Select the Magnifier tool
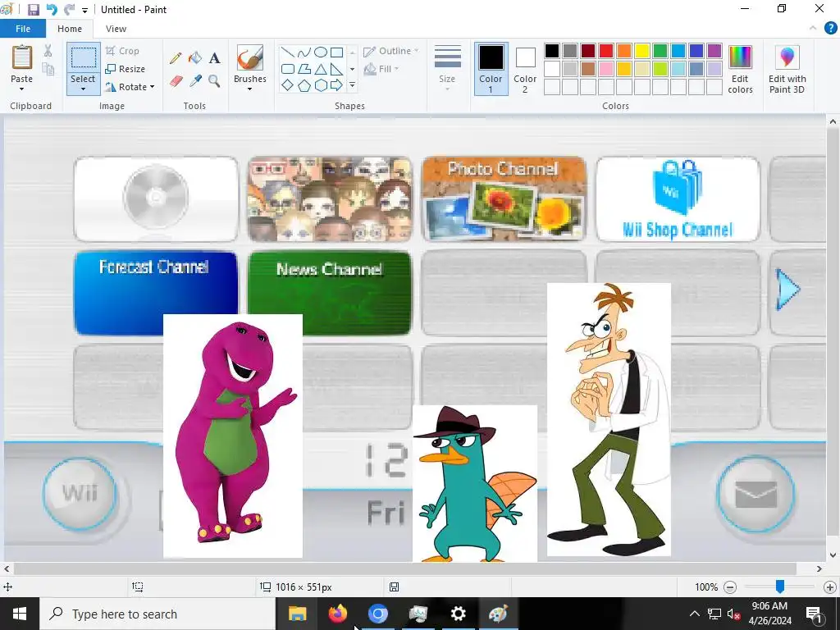840x630 pixels. [214, 81]
